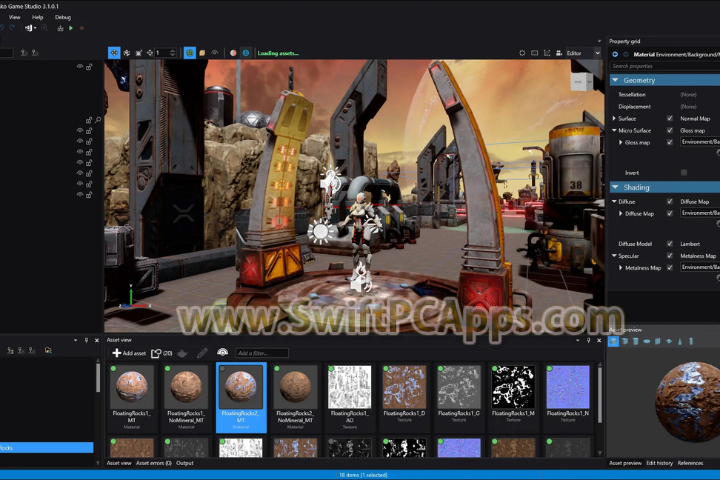Image resolution: width=720 pixels, height=480 pixels.
Task: Uncheck the Diffuse checkbox
Action: pyautogui.click(x=669, y=201)
